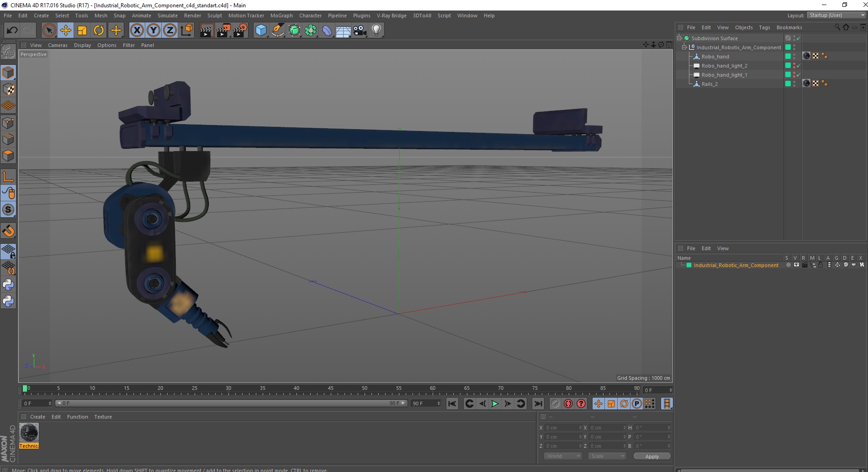868x472 pixels.
Task: Add a Light object
Action: 376,31
